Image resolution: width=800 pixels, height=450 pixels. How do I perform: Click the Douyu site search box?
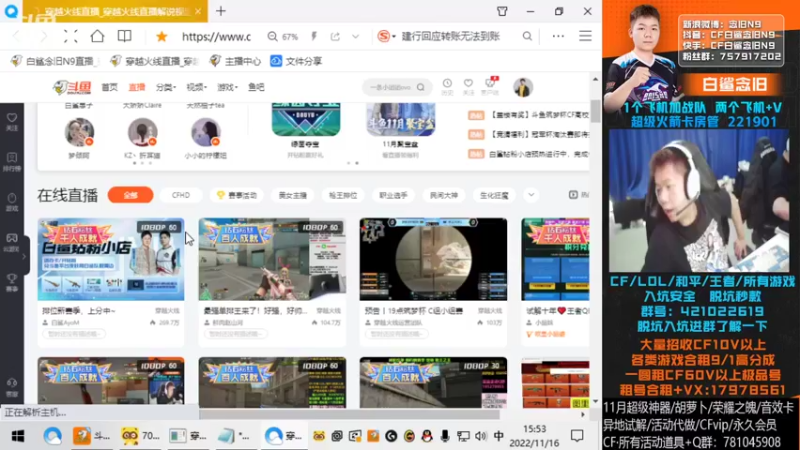[397, 87]
